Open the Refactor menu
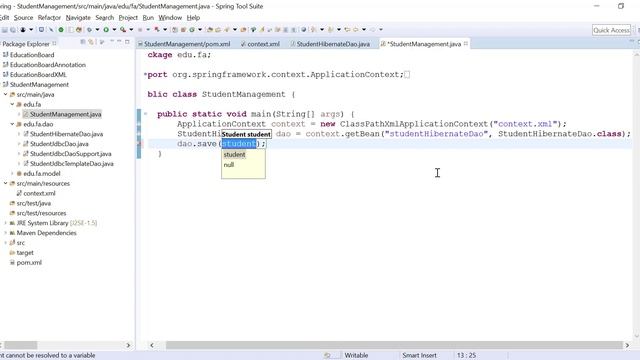The width and height of the screenshot is (640, 360). tap(49, 18)
